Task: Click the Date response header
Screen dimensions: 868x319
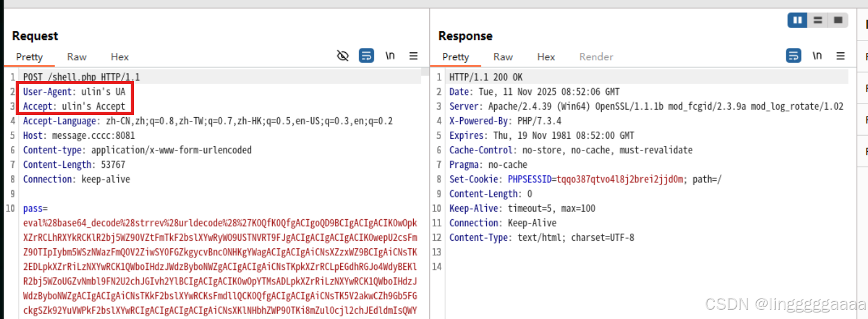Action: pyautogui.click(x=535, y=92)
